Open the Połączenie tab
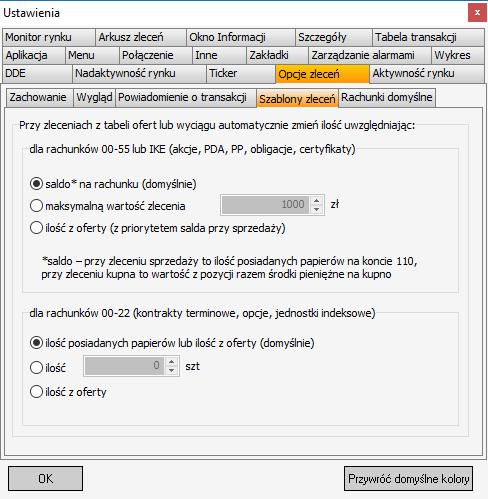This screenshot has height=499, width=488. (156, 55)
